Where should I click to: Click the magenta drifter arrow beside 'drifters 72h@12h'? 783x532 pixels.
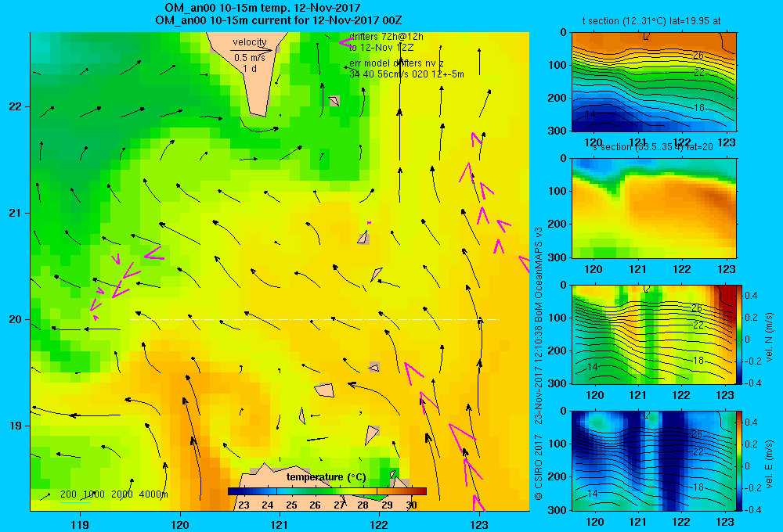pyautogui.click(x=345, y=42)
